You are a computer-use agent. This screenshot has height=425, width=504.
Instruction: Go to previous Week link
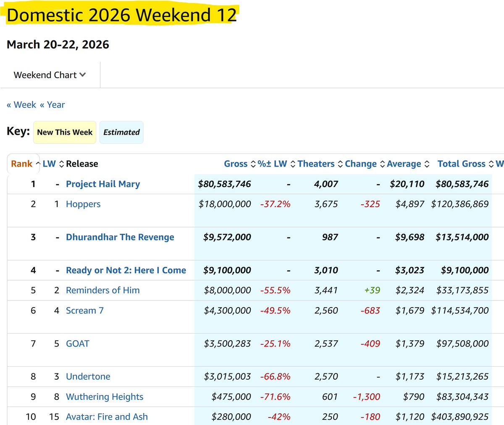point(21,105)
